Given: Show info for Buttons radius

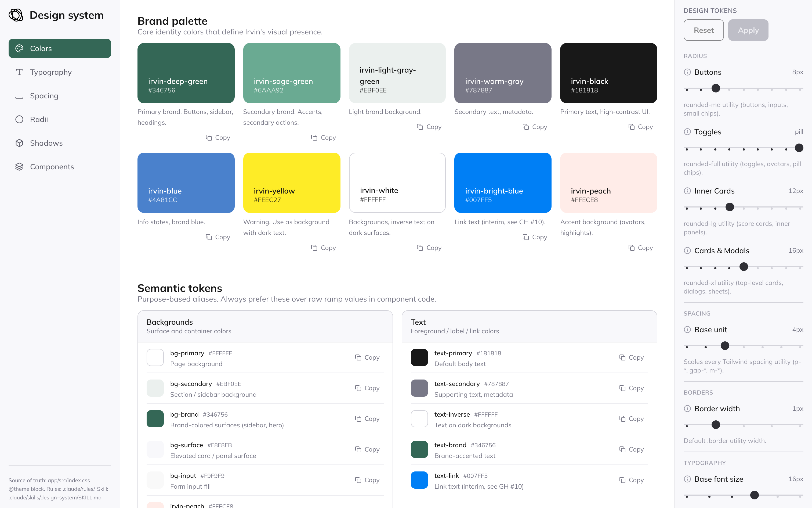Looking at the screenshot, I should point(687,72).
